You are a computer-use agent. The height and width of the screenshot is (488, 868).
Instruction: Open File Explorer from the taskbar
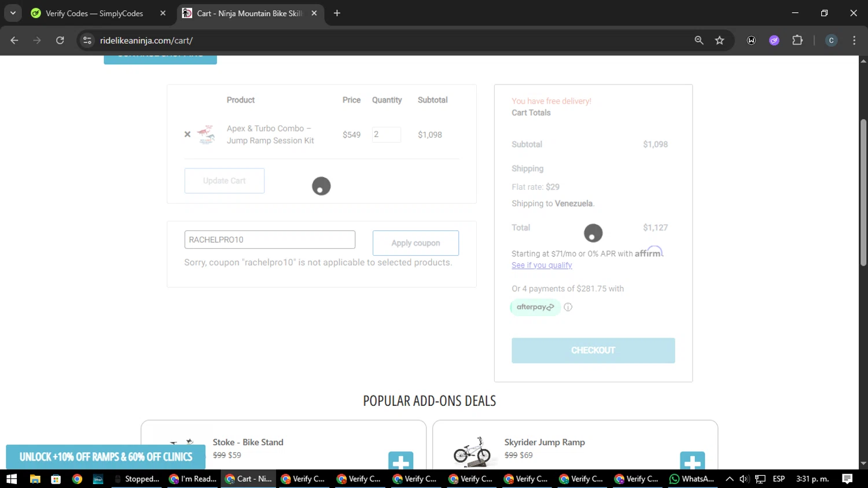pos(35,479)
